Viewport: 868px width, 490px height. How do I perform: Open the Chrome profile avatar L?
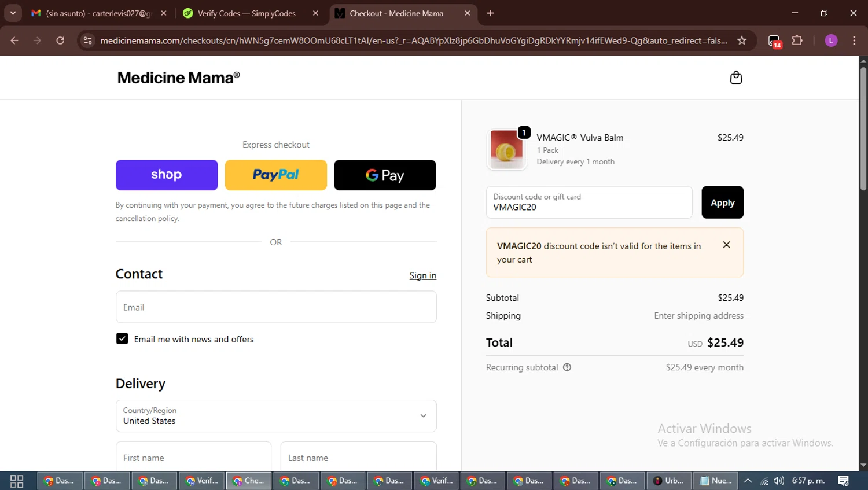pyautogui.click(x=831, y=40)
